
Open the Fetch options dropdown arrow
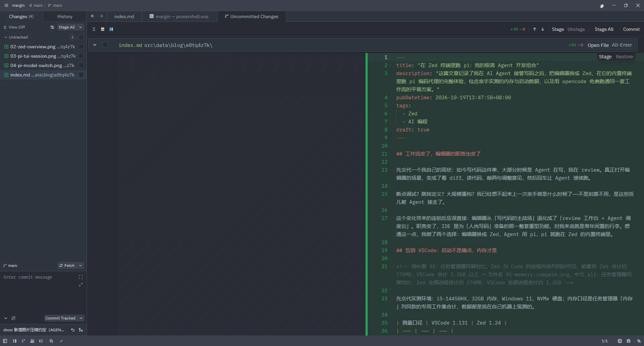[80, 266]
